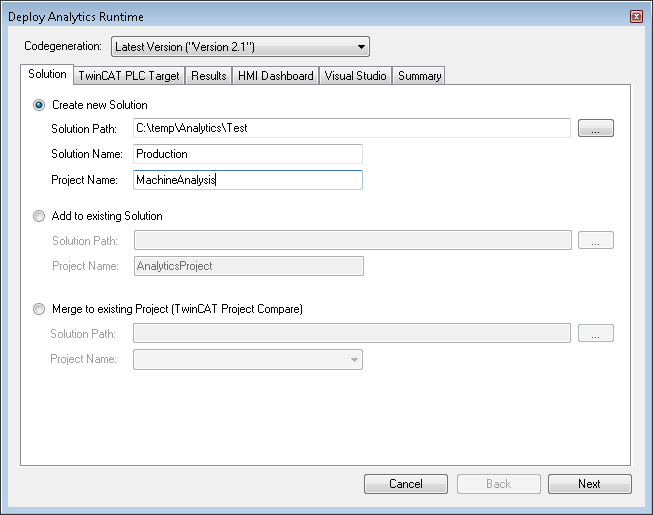653x515 pixels.
Task: Select Merge to existing Project option
Action: point(39,309)
